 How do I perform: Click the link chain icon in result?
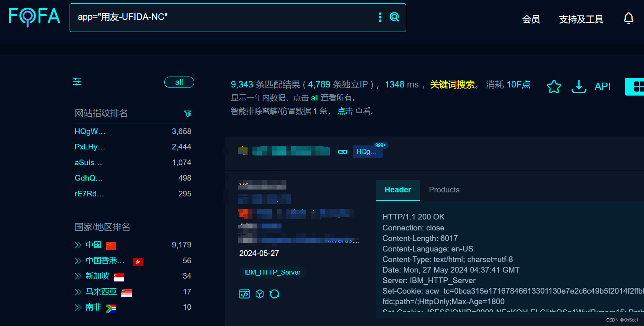click(343, 152)
